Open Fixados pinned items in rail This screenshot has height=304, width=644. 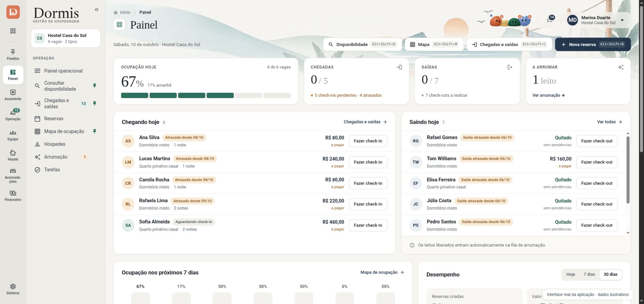pos(13,55)
